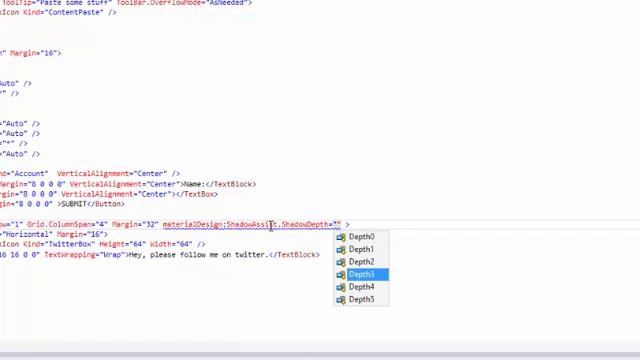Click the </TextBox> closing tag
640x360 pixels.
coord(197,194)
